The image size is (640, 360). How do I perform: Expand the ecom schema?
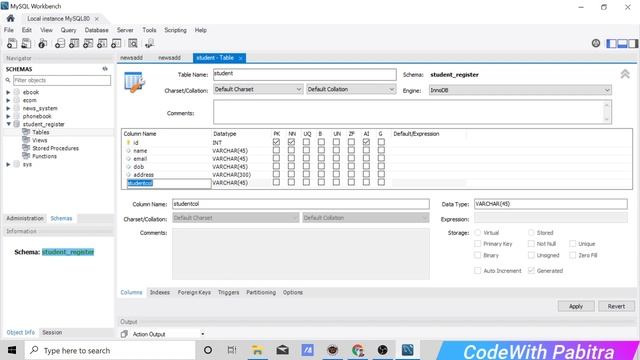[8, 100]
